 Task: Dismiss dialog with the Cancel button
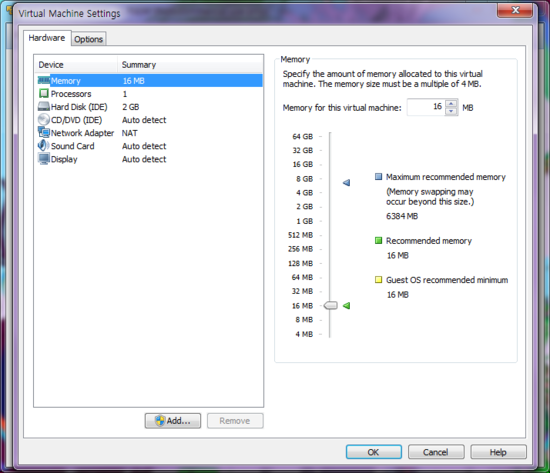[436, 452]
